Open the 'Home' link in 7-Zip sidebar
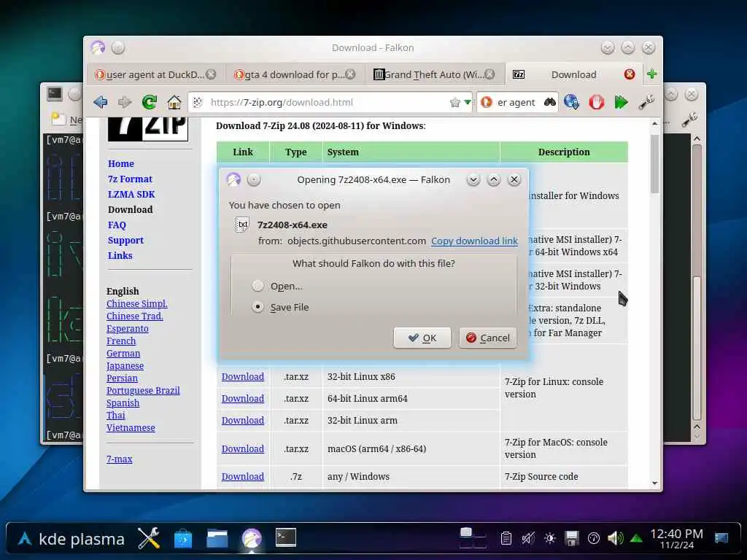 click(x=121, y=163)
